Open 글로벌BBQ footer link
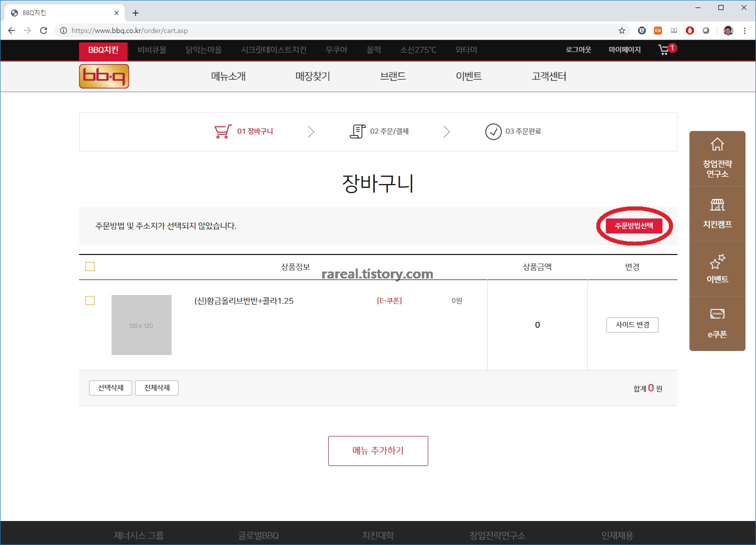This screenshot has height=545, width=756. (258, 535)
